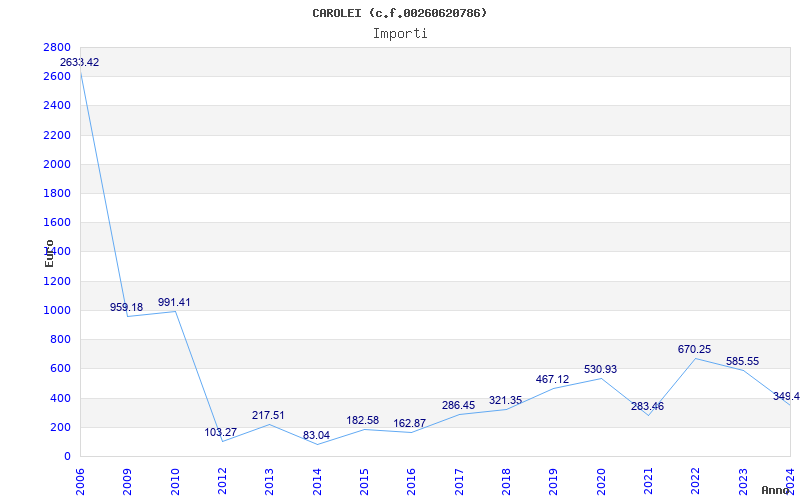Click the 1600 y-axis tick label
The image size is (800, 500).
pos(57,222)
